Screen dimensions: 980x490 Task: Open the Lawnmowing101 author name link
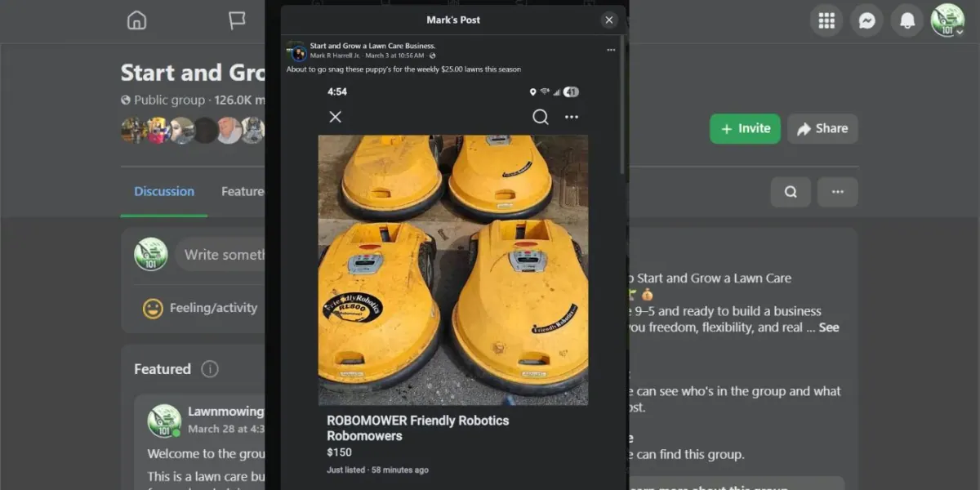[x=226, y=412]
